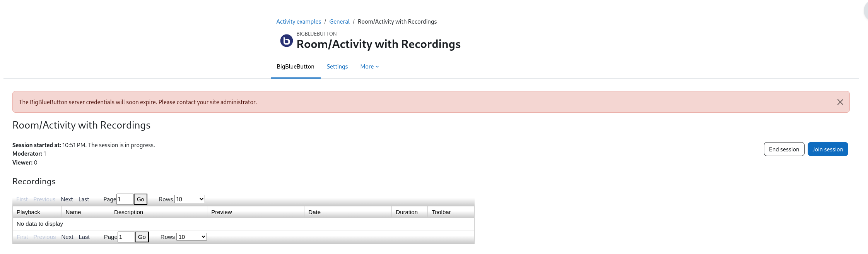The height and width of the screenshot is (254, 868).
Task: Click the BigBlueButton activity logo icon
Action: tap(286, 41)
